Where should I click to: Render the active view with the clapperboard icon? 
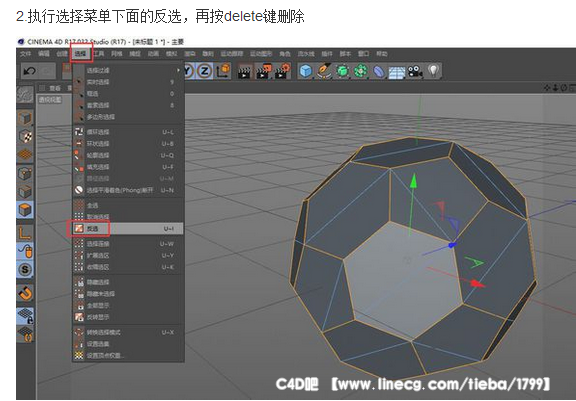pyautogui.click(x=244, y=71)
